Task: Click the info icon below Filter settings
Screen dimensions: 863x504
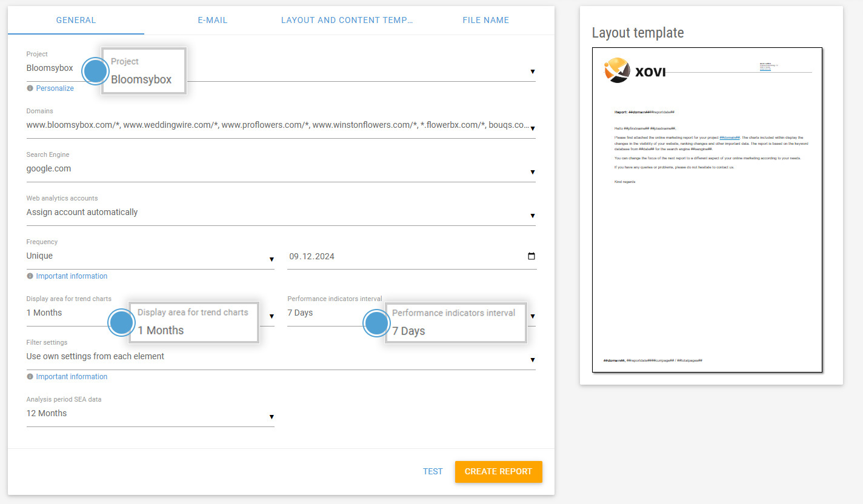Action: 30,377
